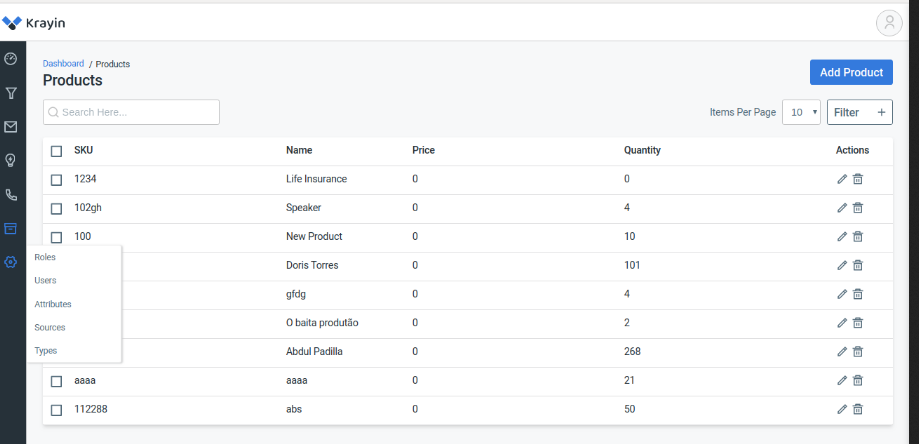The image size is (919, 444).
Task: Open the Mail envelope sidebar icon
Action: pyautogui.click(x=11, y=127)
